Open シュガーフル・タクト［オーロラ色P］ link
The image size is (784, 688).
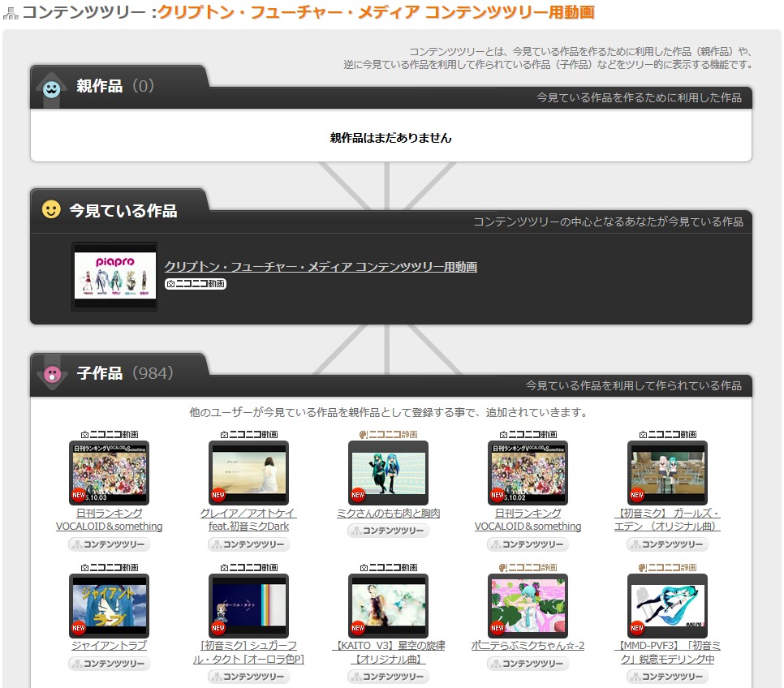coord(248,652)
